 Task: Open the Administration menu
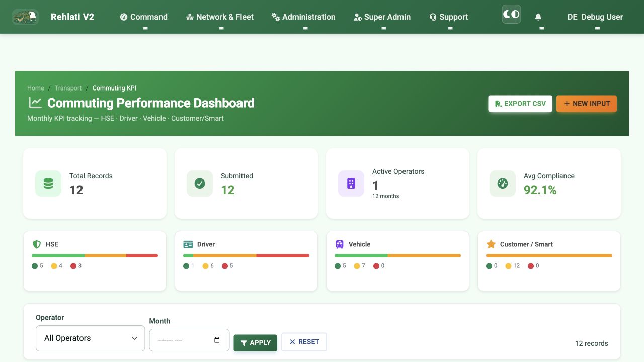pos(303,17)
